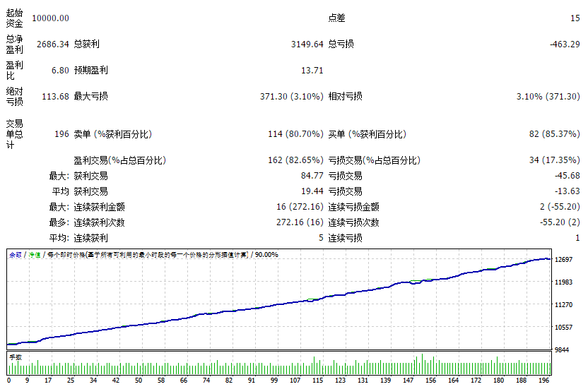Click the absolute drawdown value 113.68
The width and height of the screenshot is (588, 389).
(x=56, y=96)
